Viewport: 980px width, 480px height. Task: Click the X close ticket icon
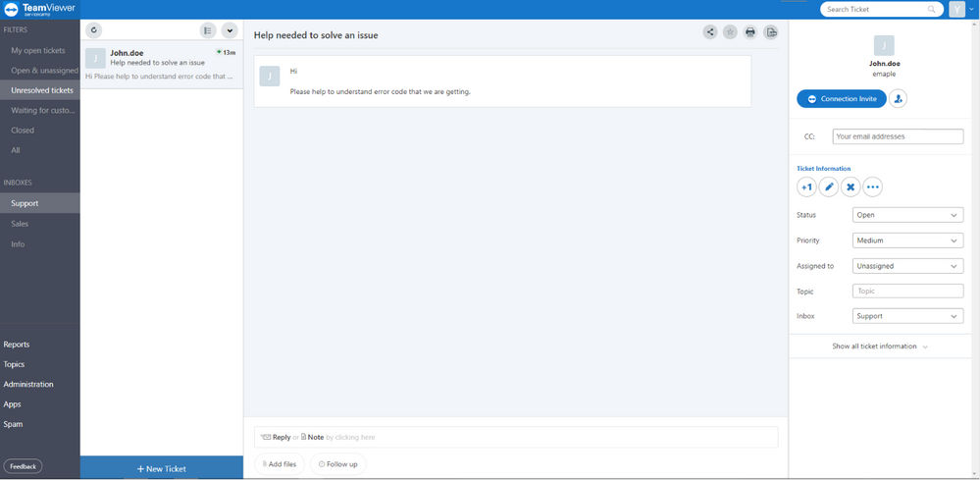click(x=851, y=187)
